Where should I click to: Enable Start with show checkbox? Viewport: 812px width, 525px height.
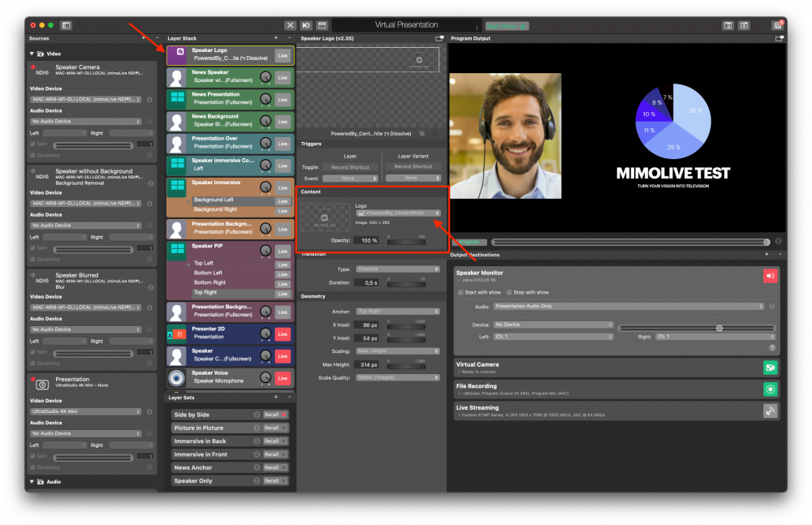point(460,292)
